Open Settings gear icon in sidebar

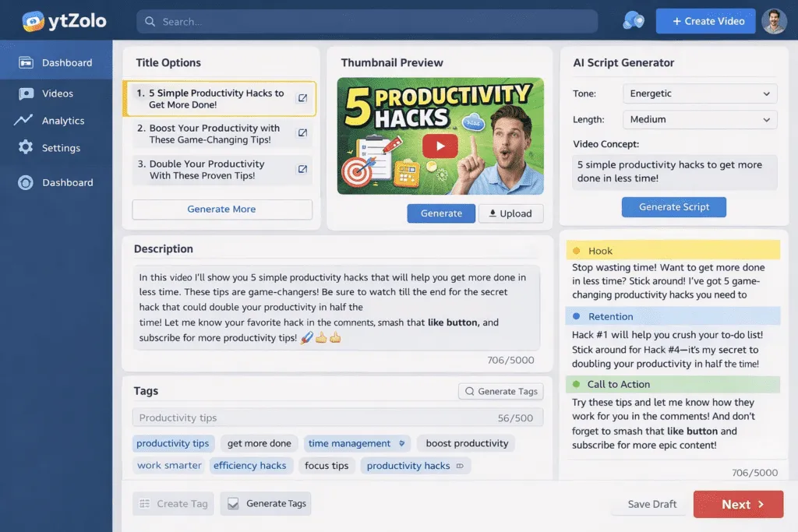[26, 147]
